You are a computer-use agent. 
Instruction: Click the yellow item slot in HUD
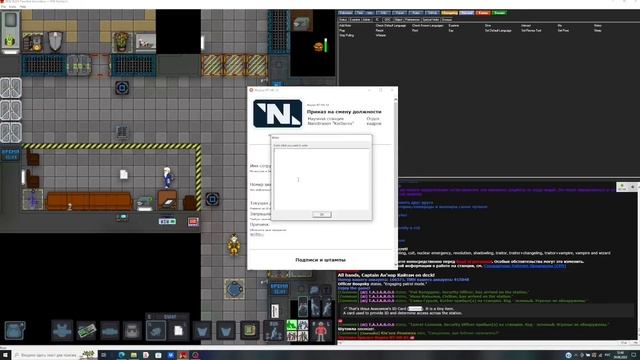[249, 330]
